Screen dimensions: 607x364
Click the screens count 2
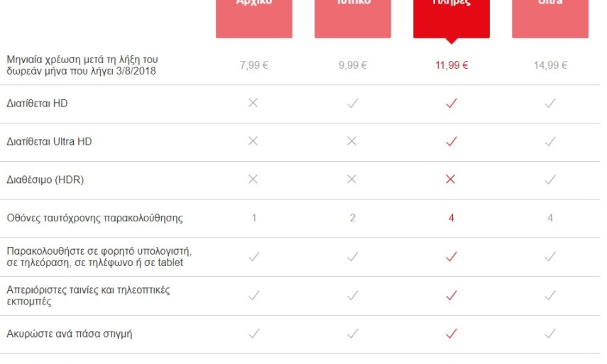coord(352,218)
